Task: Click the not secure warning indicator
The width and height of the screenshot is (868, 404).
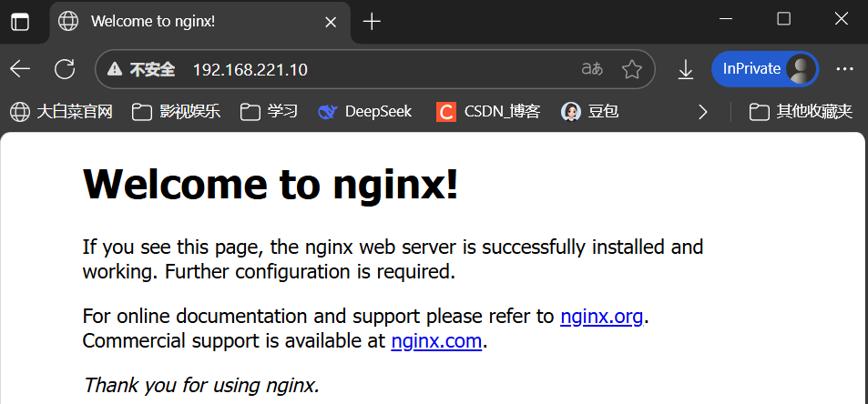Action: [x=141, y=70]
